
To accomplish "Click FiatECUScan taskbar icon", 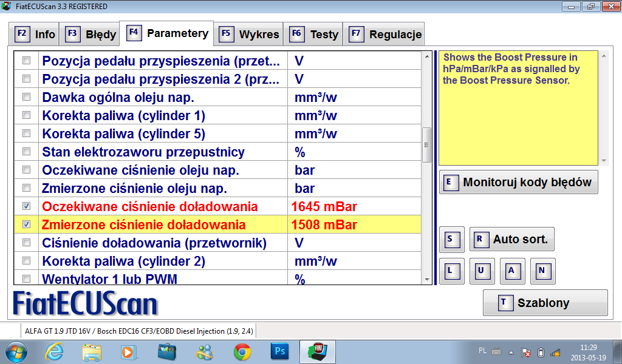I will (317, 352).
